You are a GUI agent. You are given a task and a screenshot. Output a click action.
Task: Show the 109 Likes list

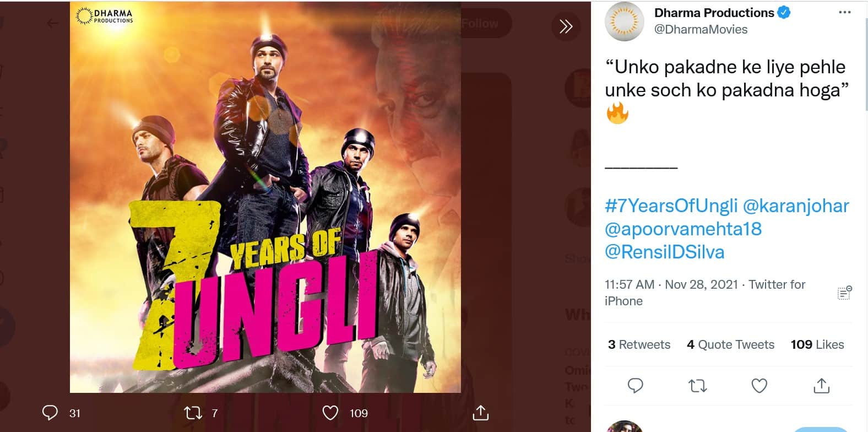(x=817, y=344)
